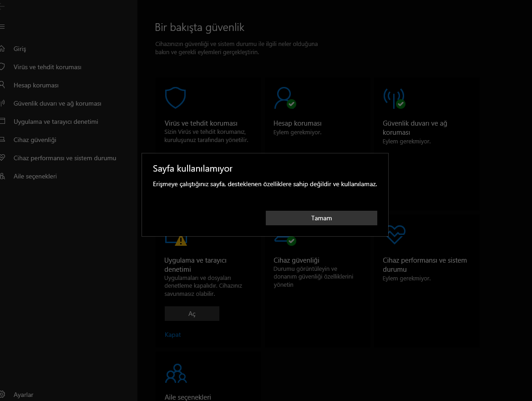Click 'Eylem gerekmiyor.' under Hesap koruması
Image resolution: width=532 pixels, height=401 pixels.
(297, 132)
